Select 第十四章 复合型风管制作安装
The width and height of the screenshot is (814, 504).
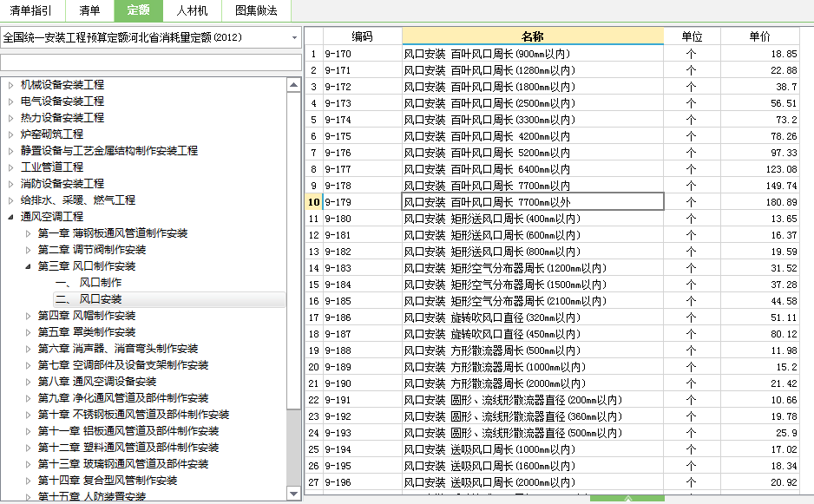pos(108,481)
